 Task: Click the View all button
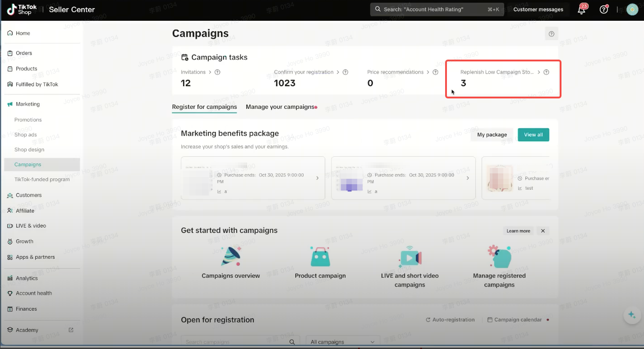click(533, 135)
